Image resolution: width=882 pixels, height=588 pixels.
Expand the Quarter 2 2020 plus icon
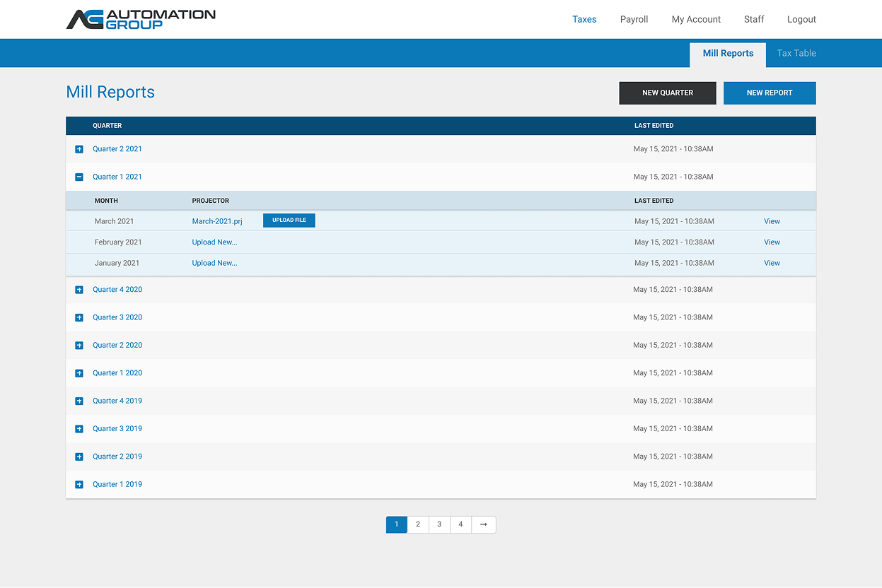(x=79, y=346)
